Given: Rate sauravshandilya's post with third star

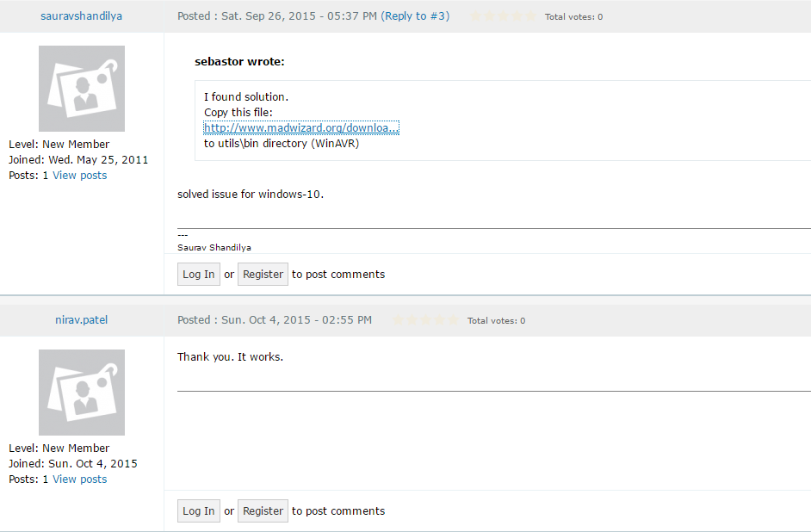Looking at the screenshot, I should point(504,16).
